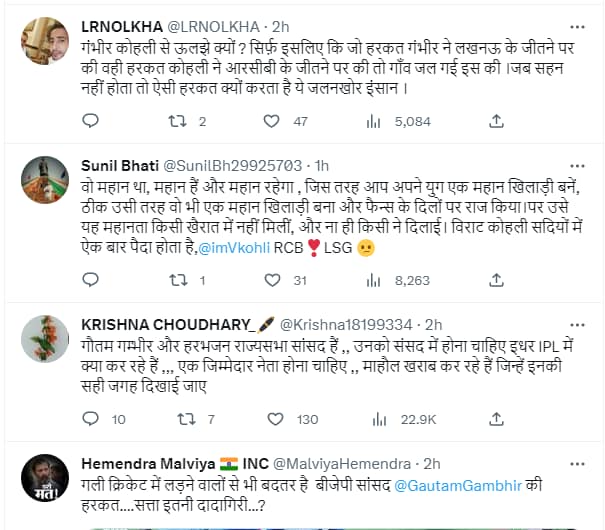Like KRISHNA CHOUDHARY's tweet with 130 likes
Image resolution: width=605 pixels, height=530 pixels.
[275, 419]
